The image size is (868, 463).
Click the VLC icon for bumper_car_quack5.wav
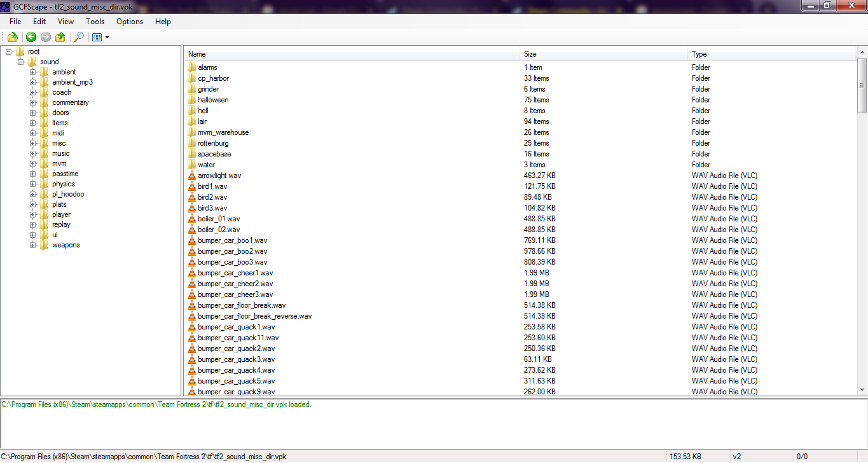click(x=192, y=381)
